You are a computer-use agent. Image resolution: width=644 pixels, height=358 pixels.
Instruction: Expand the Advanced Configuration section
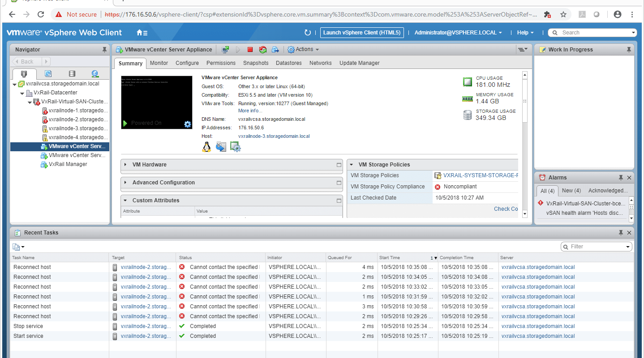pos(126,183)
